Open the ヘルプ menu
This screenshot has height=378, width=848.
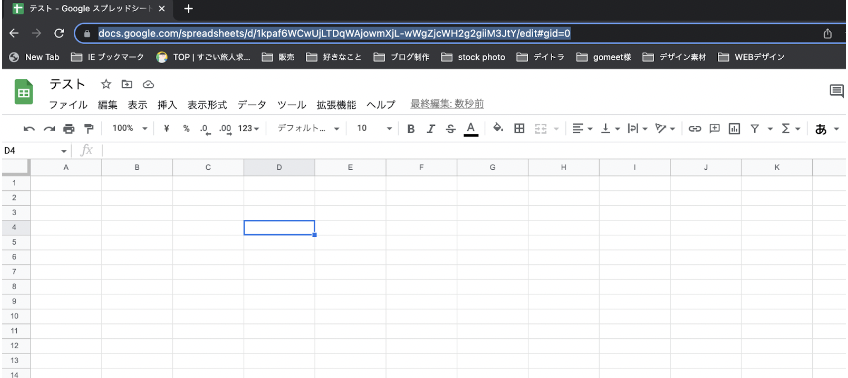click(x=381, y=104)
